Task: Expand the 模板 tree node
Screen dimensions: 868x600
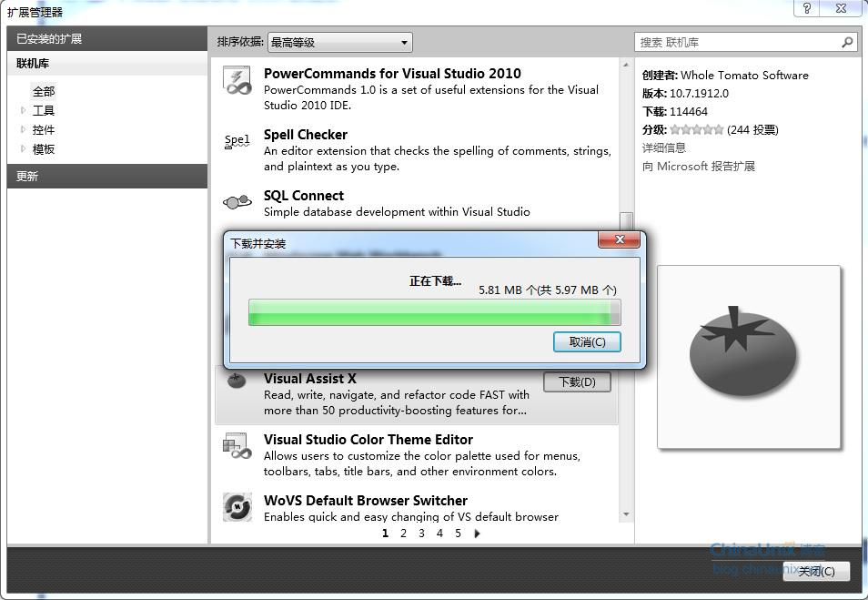Action: pyautogui.click(x=24, y=148)
